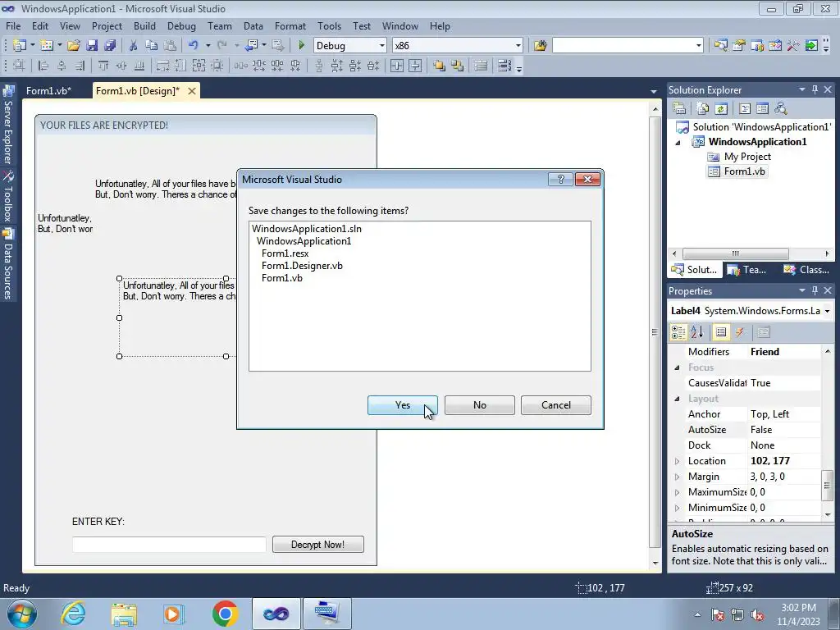Image resolution: width=840 pixels, height=630 pixels.
Task: Click Refresh icon in Solution Explorer
Action: point(721,109)
